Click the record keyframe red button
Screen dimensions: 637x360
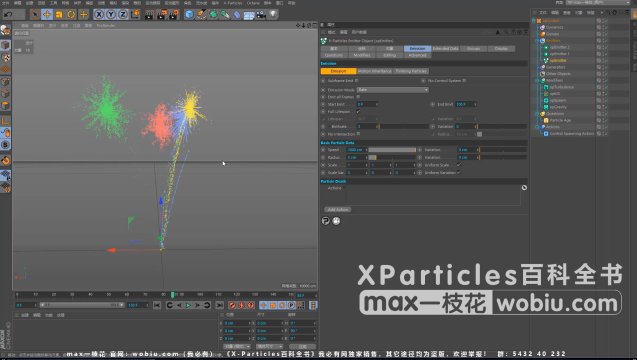pos(232,305)
